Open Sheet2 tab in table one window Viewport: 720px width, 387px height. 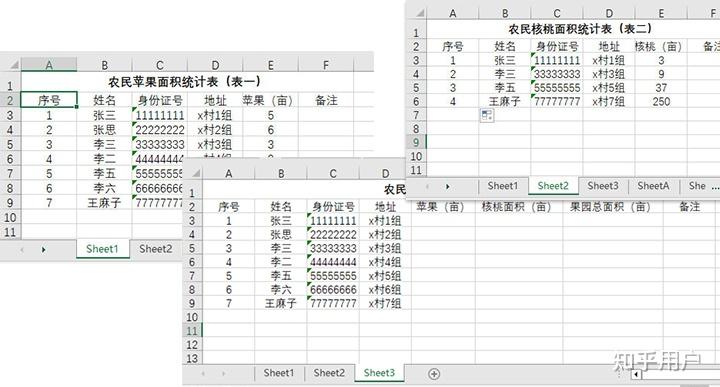point(156,249)
